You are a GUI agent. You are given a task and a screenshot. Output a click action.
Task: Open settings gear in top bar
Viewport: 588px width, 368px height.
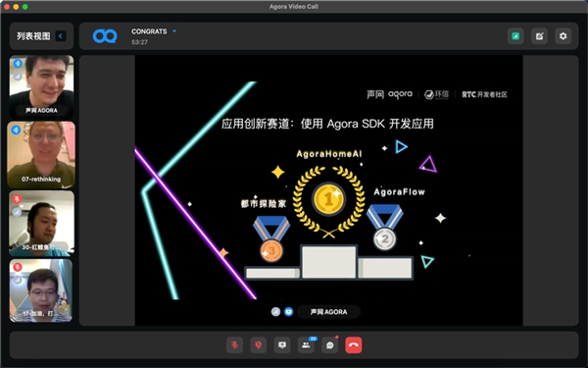point(563,36)
